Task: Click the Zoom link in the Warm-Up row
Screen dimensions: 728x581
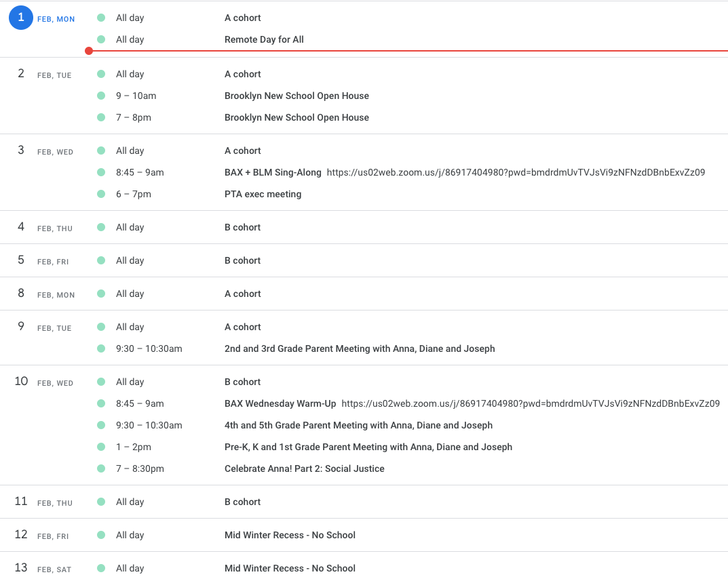Action: click(531, 403)
